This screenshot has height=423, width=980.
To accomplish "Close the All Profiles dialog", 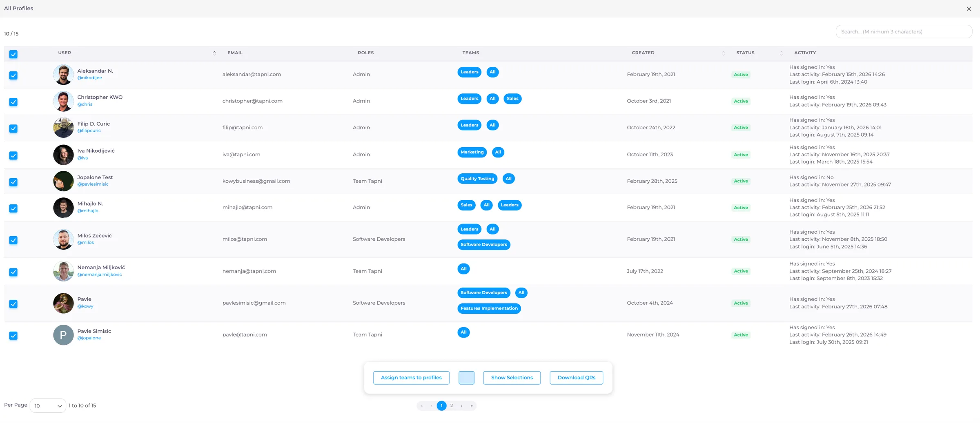I will pos(969,9).
